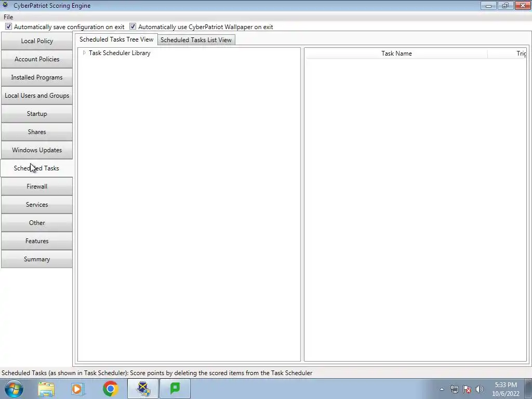Click the network tray icon
This screenshot has height=399, width=532.
click(454, 389)
